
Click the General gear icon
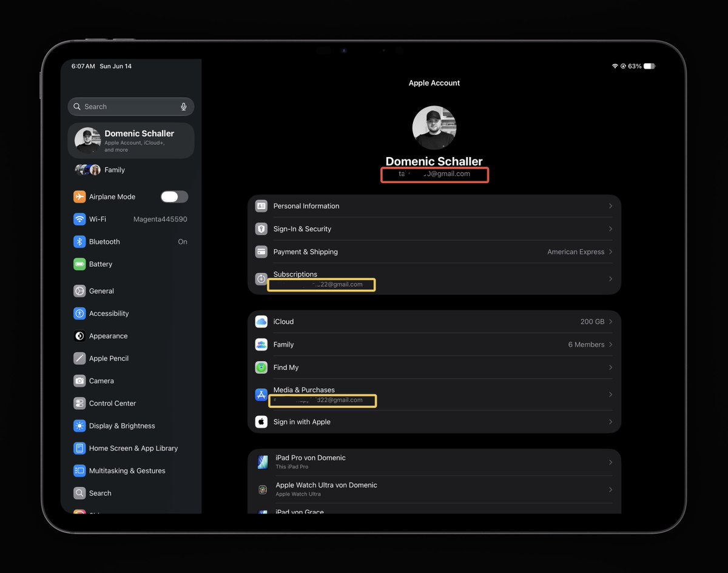pos(79,291)
